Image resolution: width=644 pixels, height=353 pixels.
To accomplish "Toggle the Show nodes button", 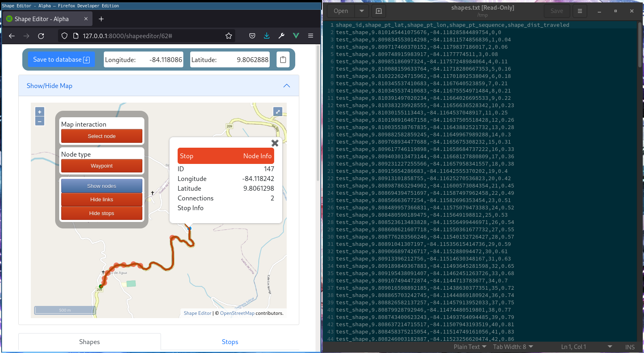I will tap(102, 186).
